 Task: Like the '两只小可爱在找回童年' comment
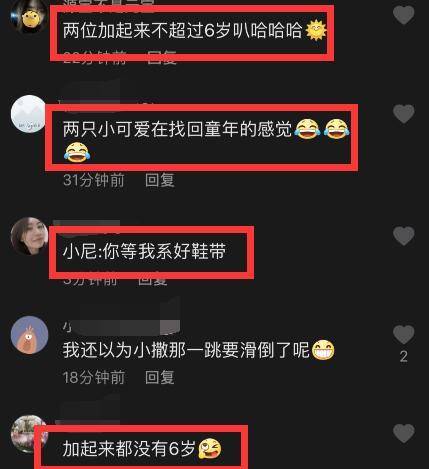click(x=403, y=113)
